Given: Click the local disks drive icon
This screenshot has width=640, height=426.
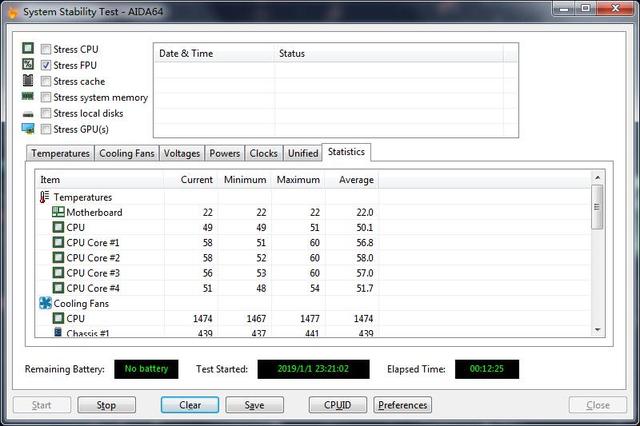Looking at the screenshot, I should pos(28,114).
